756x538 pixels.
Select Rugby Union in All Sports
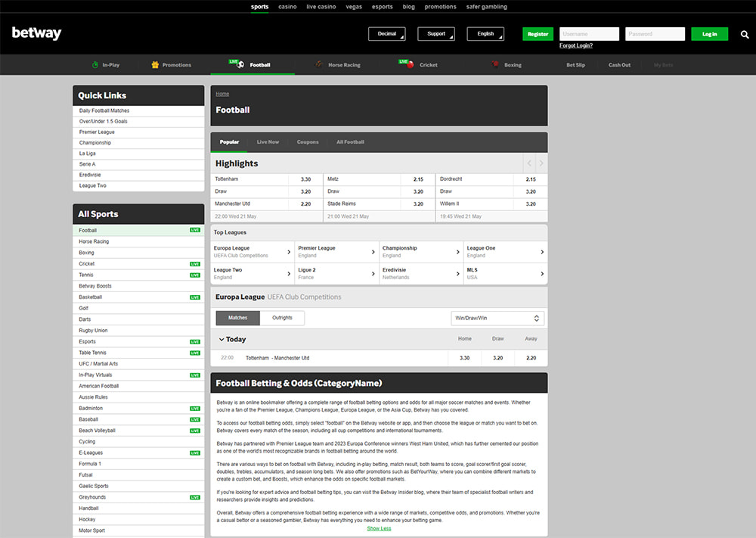(138, 331)
